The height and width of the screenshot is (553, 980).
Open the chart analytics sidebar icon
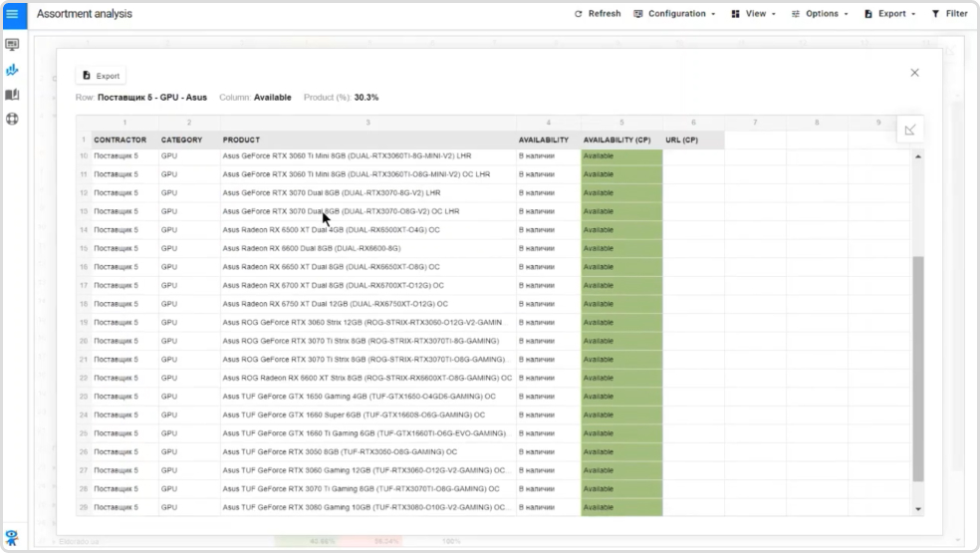pos(12,70)
